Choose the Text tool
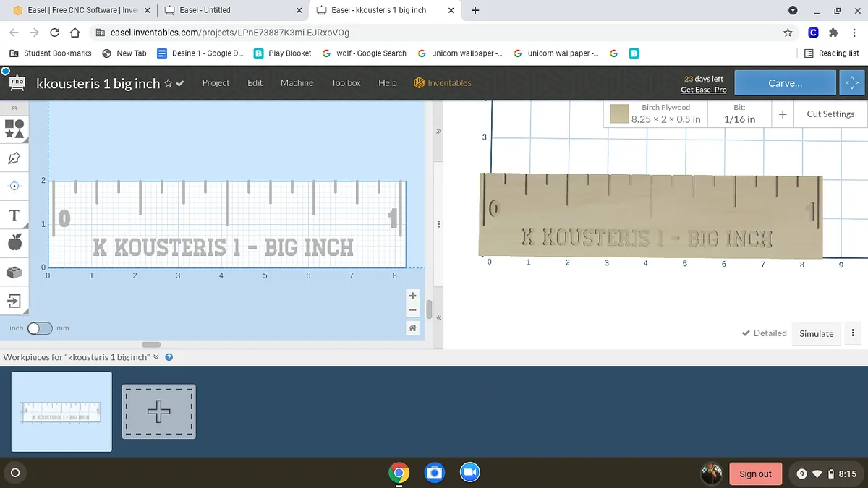Viewport: 868px width, 488px height. (14, 215)
